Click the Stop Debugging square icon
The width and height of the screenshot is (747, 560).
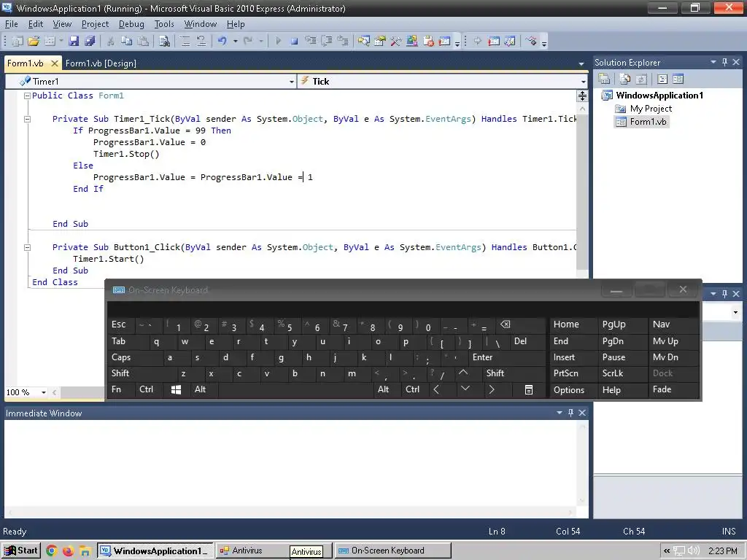(x=295, y=42)
